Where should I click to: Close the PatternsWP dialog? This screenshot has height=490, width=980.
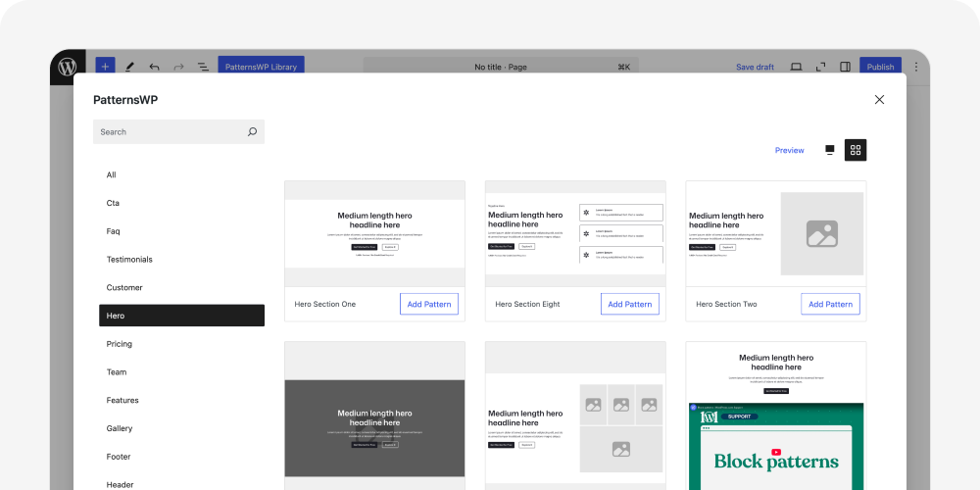click(879, 99)
